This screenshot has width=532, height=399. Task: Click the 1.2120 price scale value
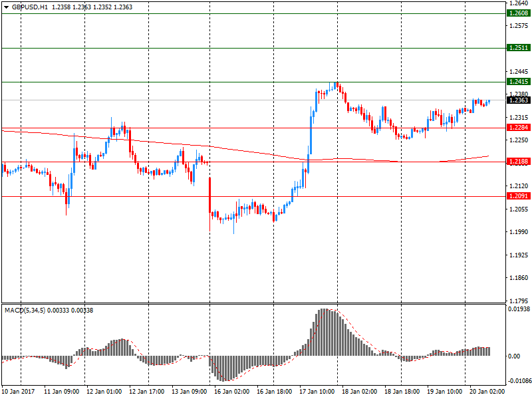click(519, 186)
